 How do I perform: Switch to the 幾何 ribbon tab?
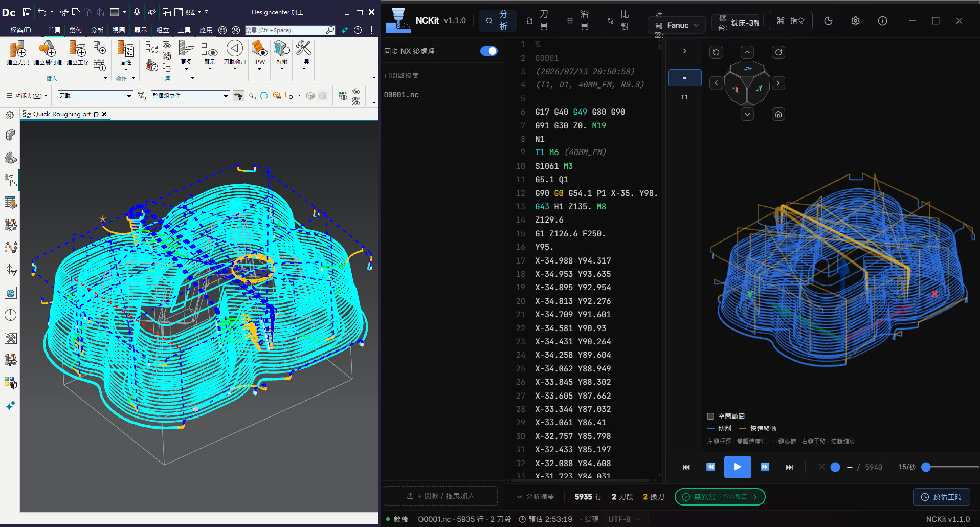pos(76,30)
